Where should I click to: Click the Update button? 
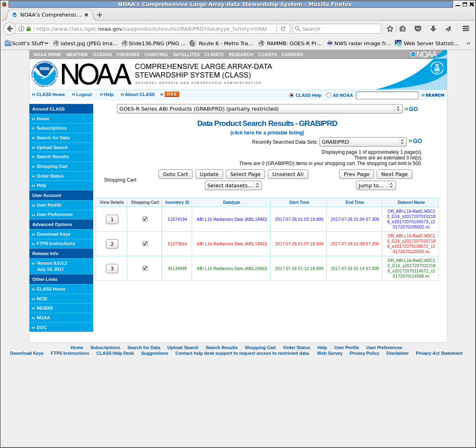pos(209,174)
